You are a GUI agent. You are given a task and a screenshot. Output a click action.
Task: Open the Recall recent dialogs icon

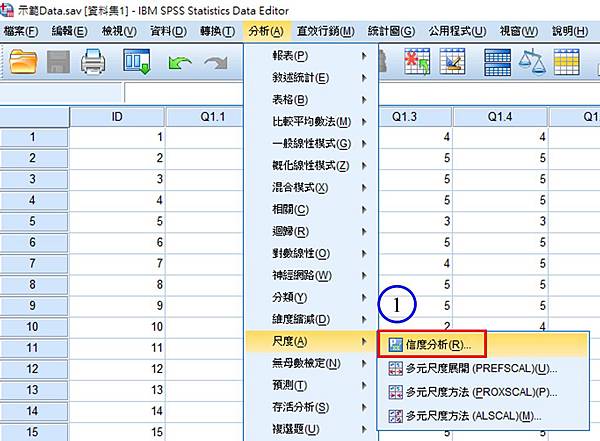[x=137, y=62]
